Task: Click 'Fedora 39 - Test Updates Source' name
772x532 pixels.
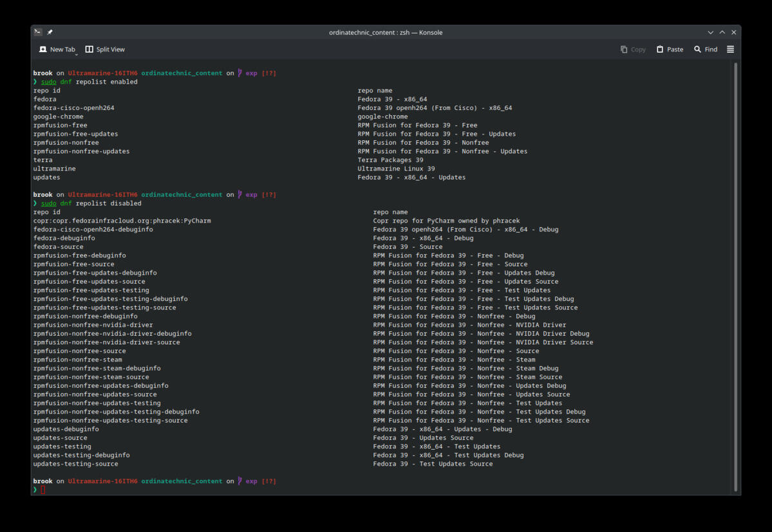Action: [433, 464]
